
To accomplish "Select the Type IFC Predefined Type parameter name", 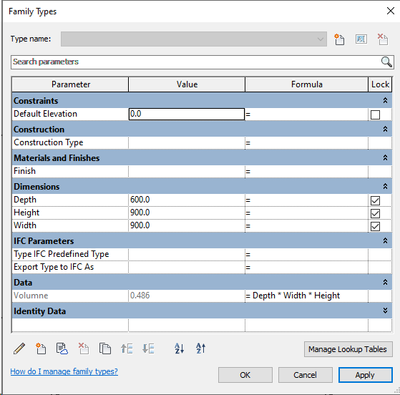I will click(61, 254).
